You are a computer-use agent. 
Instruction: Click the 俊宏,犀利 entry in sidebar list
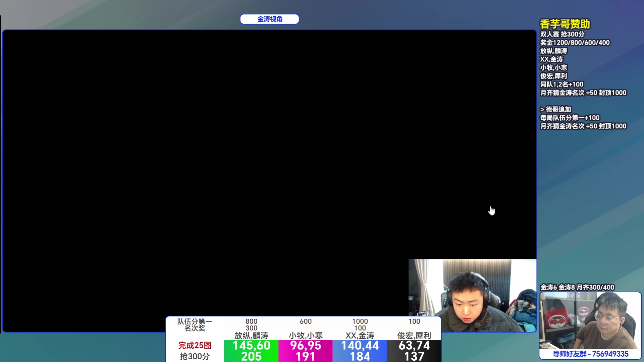(x=553, y=76)
